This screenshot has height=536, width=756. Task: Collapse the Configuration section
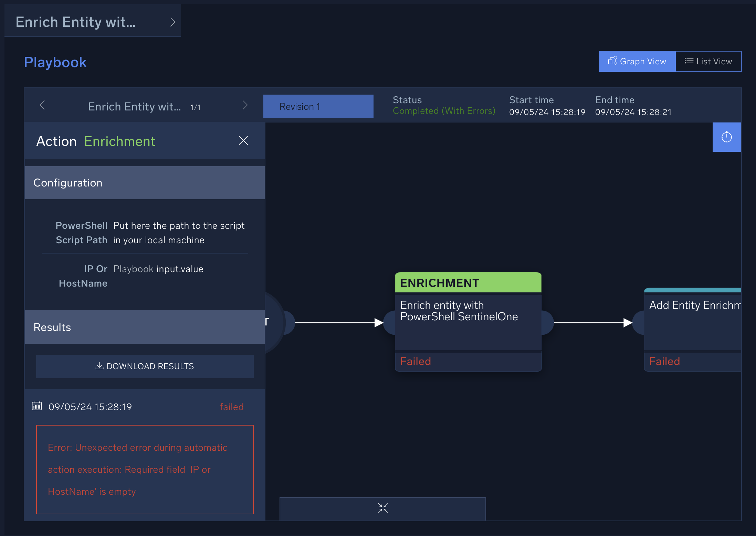tap(144, 183)
